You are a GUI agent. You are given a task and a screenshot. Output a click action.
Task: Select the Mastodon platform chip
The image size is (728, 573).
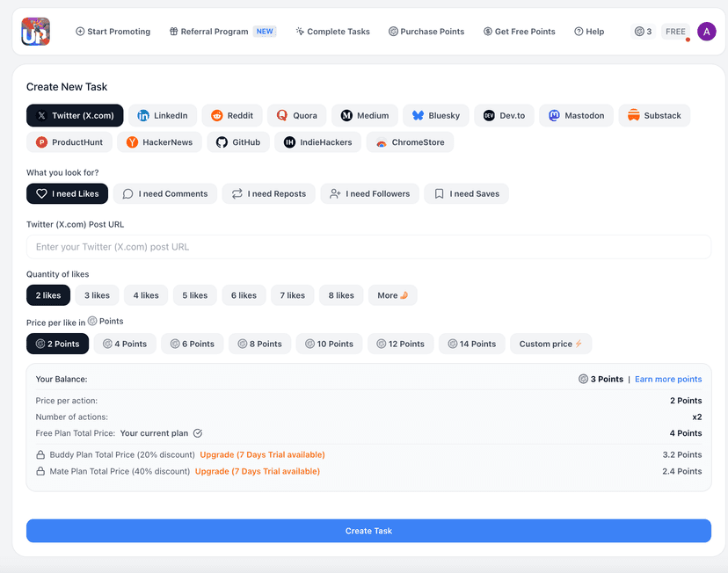coord(576,115)
